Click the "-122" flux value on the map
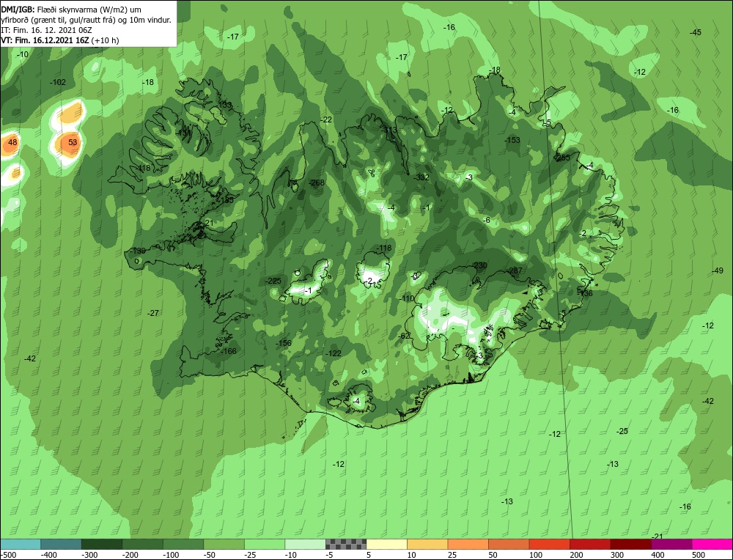Viewport: 733px width, 560px height. (334, 353)
